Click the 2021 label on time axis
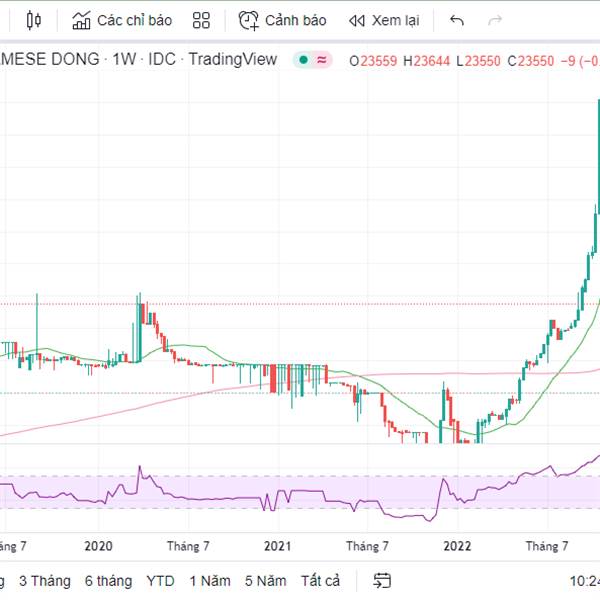 pyautogui.click(x=278, y=546)
